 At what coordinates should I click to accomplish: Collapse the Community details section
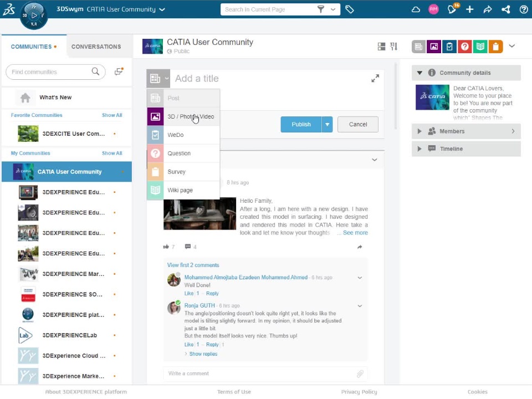point(420,73)
